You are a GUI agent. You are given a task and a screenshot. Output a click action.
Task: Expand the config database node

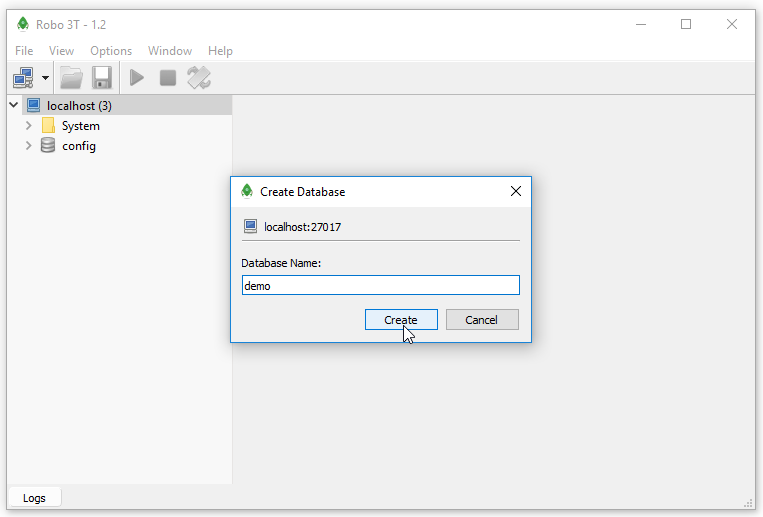coord(29,146)
